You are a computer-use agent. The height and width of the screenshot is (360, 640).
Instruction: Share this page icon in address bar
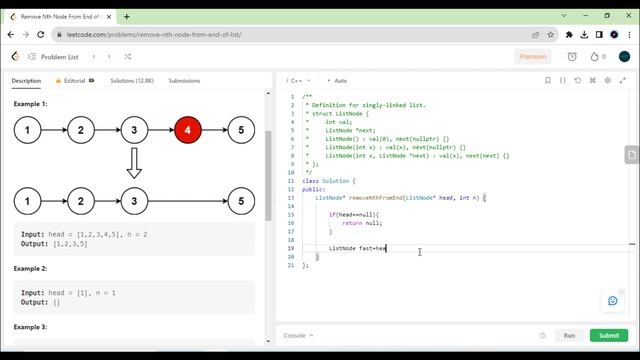coord(536,35)
